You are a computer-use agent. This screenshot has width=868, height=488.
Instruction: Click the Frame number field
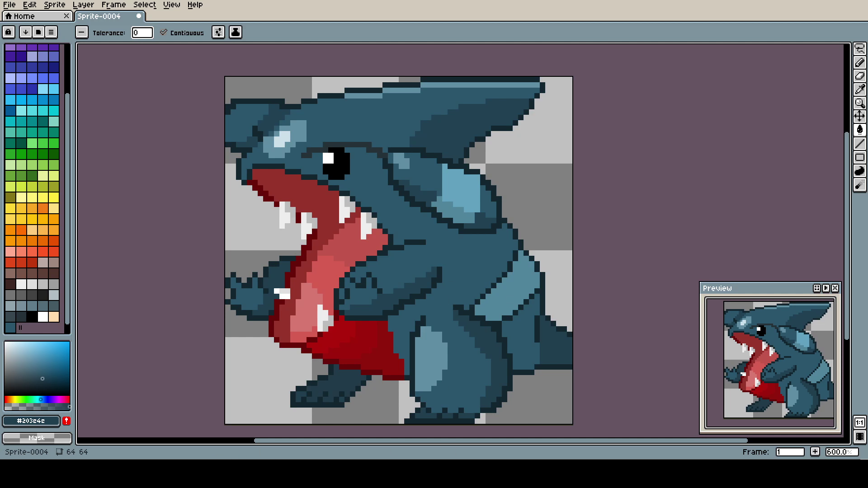790,452
